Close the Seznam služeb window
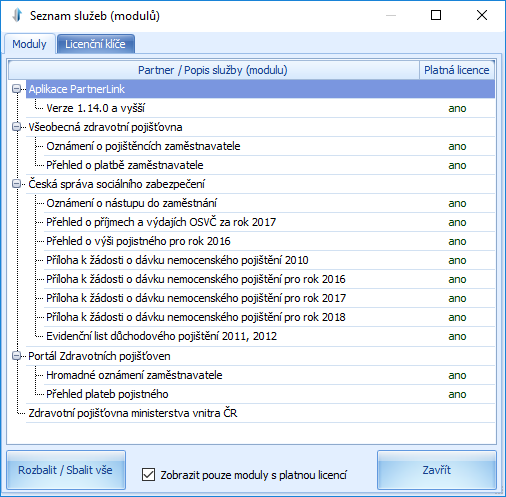Image resolution: width=506 pixels, height=497 pixels. pyautogui.click(x=482, y=15)
